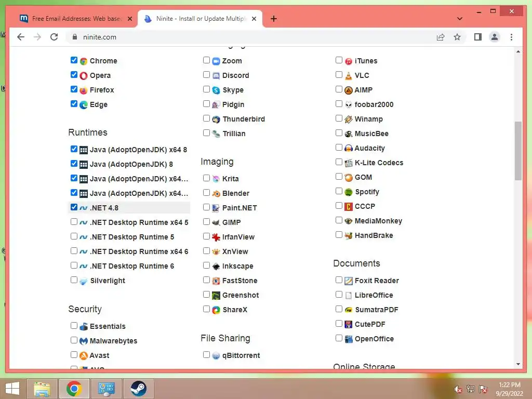532x399 pixels.
Task: Click the IrfanView icon
Action: pyautogui.click(x=216, y=237)
